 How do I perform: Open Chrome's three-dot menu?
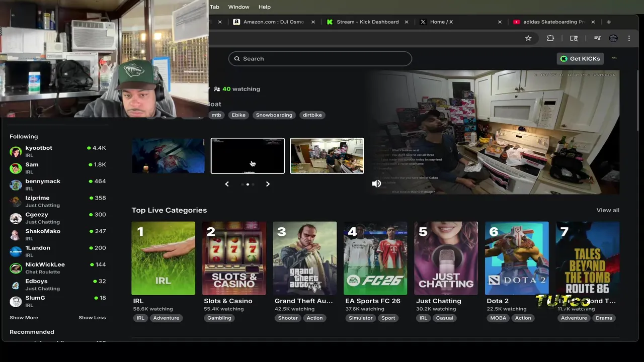(629, 38)
